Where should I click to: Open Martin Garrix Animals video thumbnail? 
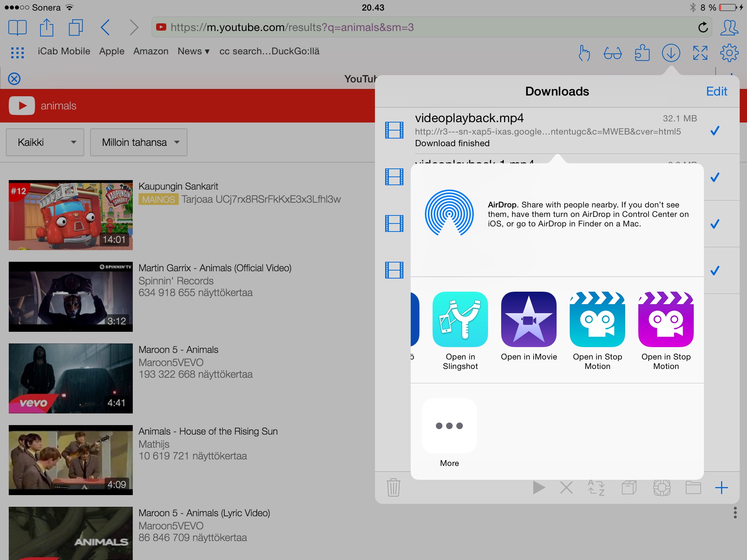pyautogui.click(x=71, y=296)
